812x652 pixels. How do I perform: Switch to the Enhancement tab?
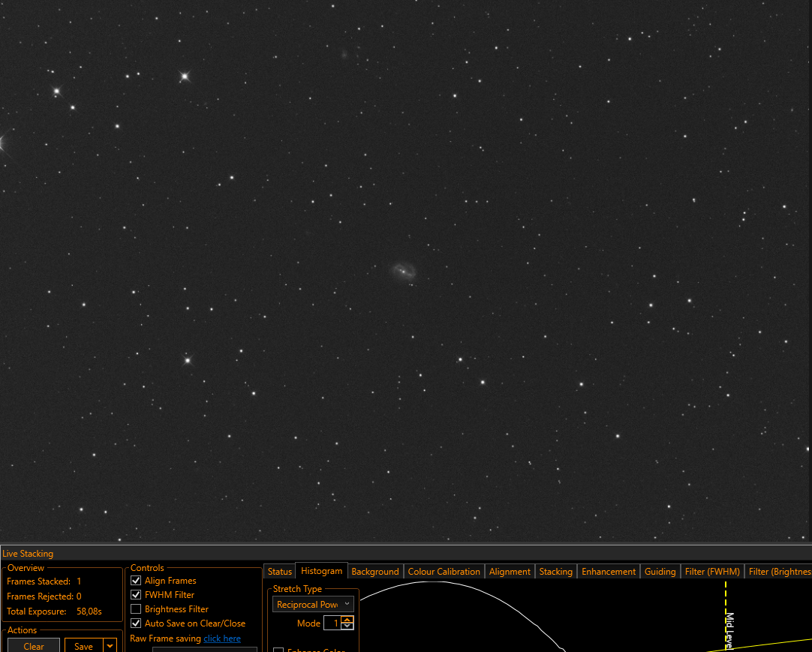click(609, 571)
